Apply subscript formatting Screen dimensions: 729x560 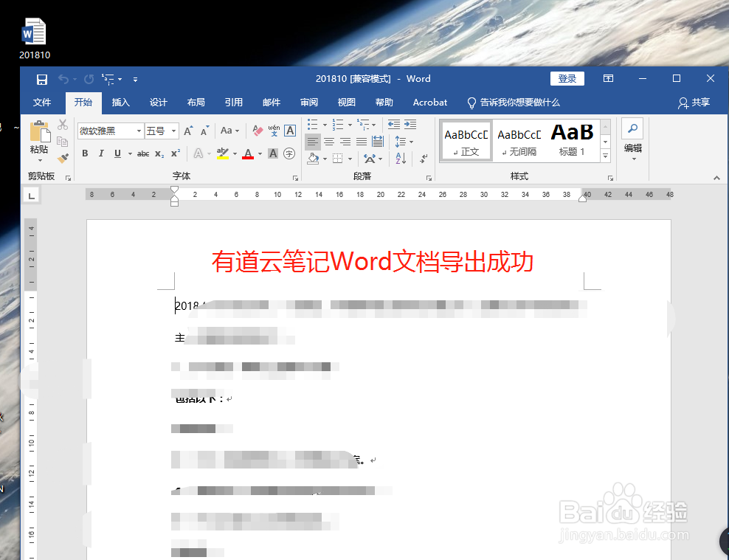pos(159,153)
